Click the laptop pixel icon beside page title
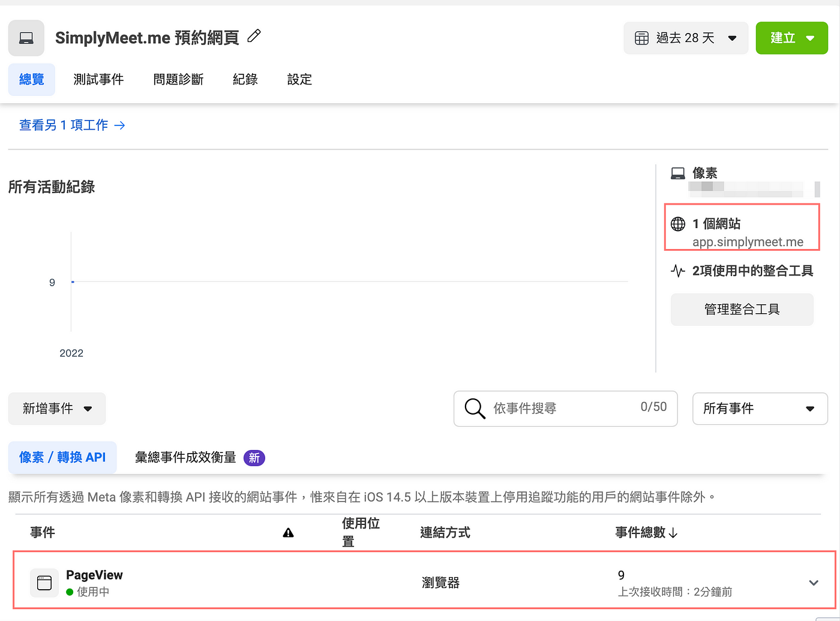 click(26, 38)
